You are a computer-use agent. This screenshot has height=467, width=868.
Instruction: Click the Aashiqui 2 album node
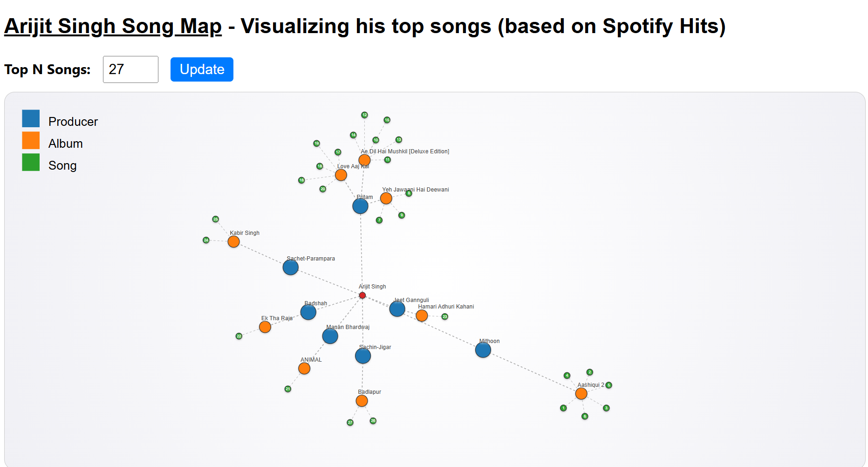581,394
